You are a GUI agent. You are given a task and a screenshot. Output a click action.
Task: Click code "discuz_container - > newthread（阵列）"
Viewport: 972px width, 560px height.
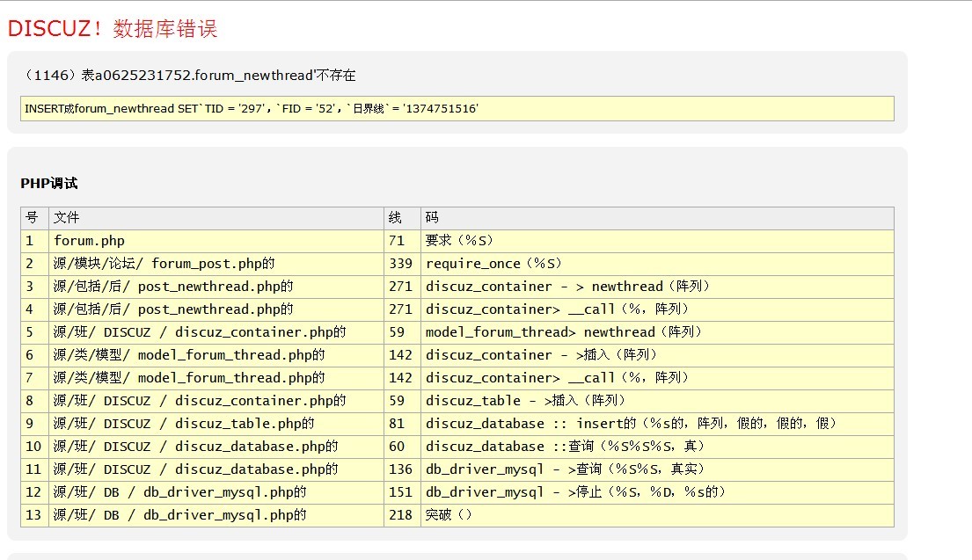[568, 287]
